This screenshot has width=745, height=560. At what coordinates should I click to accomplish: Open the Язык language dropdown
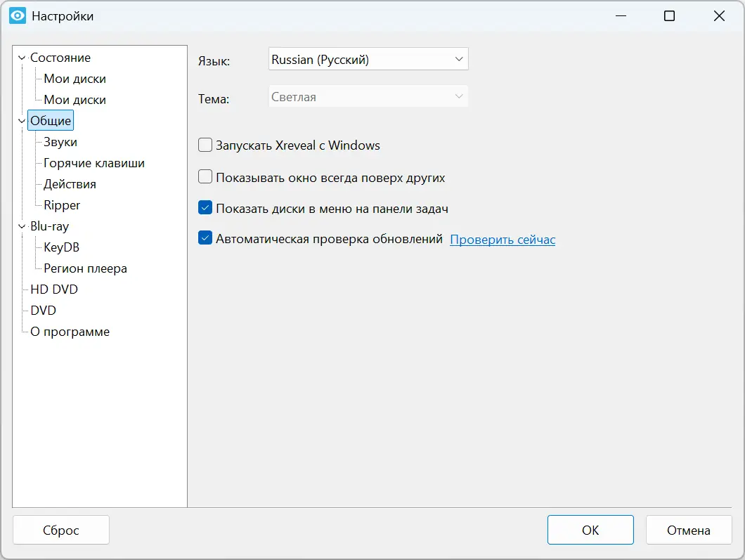pos(368,60)
